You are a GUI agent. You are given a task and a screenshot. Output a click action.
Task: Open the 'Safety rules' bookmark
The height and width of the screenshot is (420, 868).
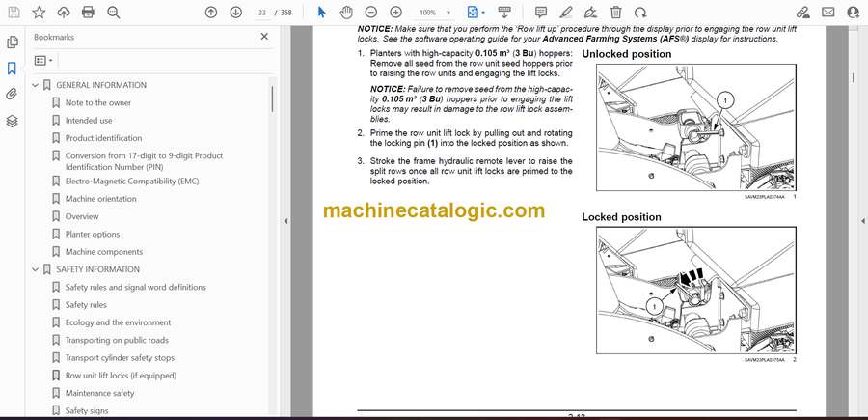86,305
